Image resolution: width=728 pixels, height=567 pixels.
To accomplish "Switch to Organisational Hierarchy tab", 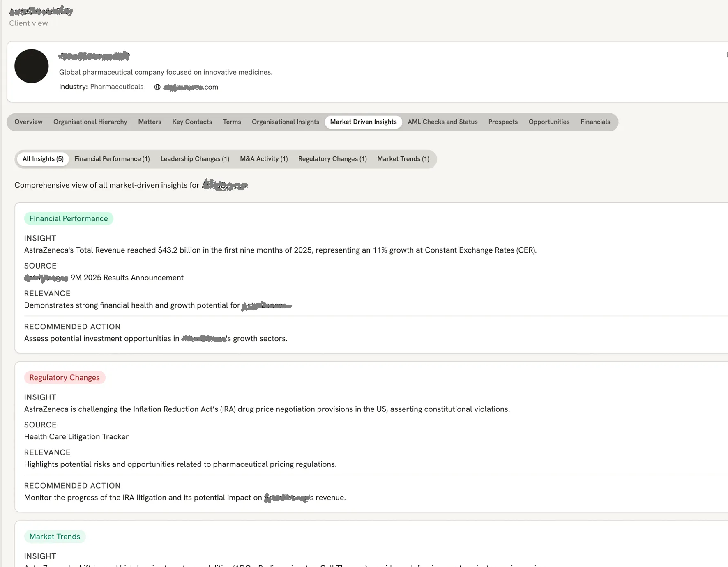I will [90, 122].
